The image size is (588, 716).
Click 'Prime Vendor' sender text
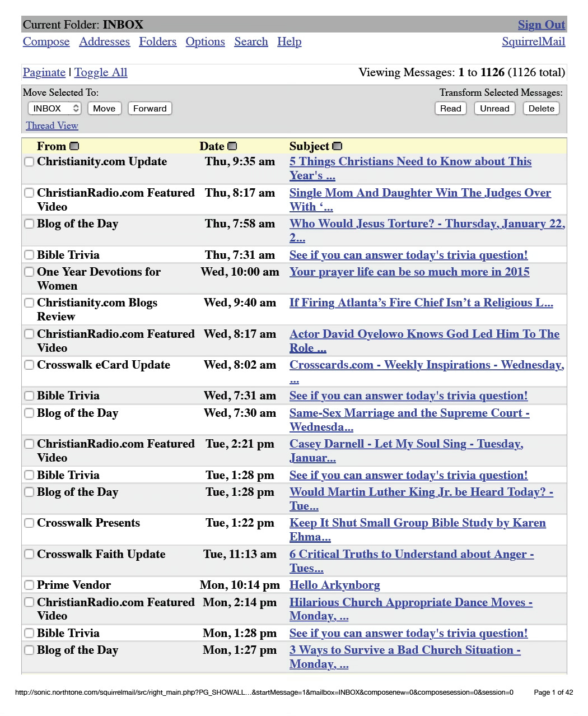tap(74, 585)
